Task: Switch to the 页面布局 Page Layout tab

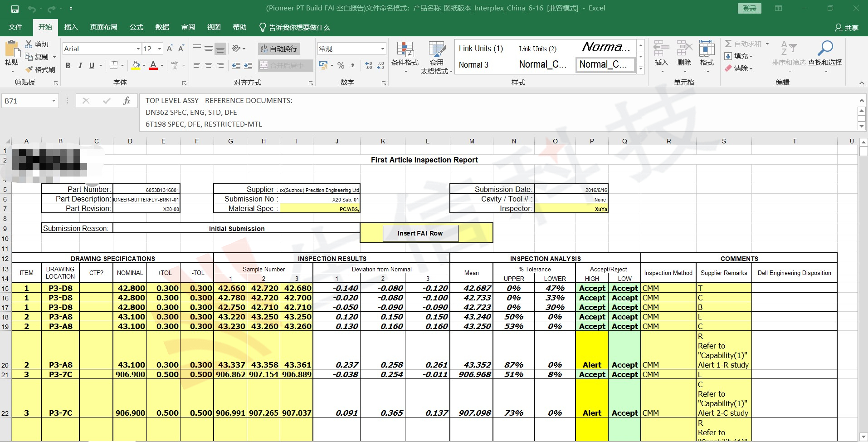Action: pos(104,27)
